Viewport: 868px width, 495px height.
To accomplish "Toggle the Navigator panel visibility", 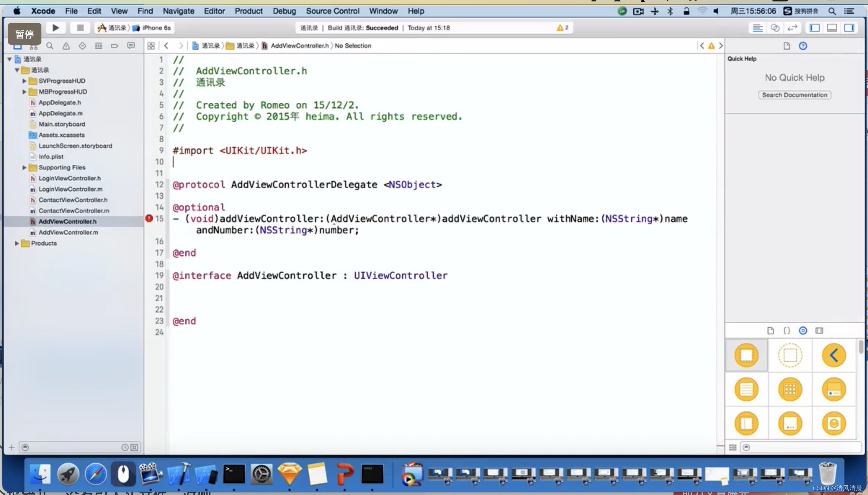I will [x=814, y=28].
